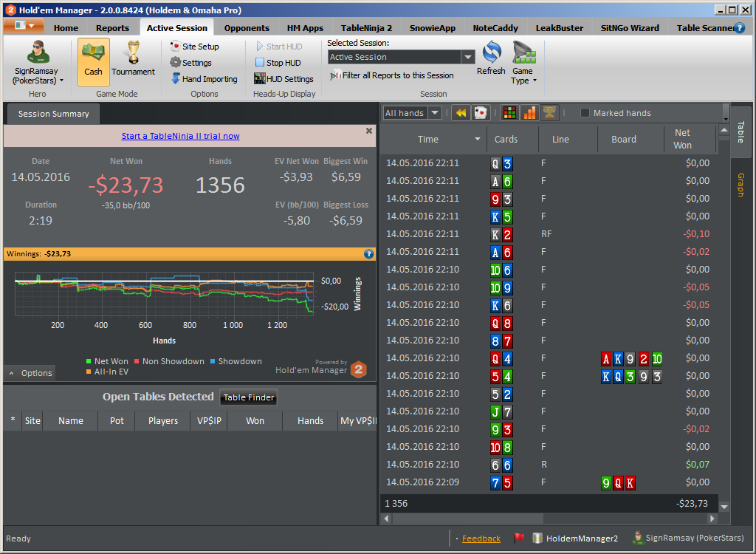Viewport: 756px width, 554px height.
Task: Click the yellow rewind arrows icon
Action: [461, 113]
